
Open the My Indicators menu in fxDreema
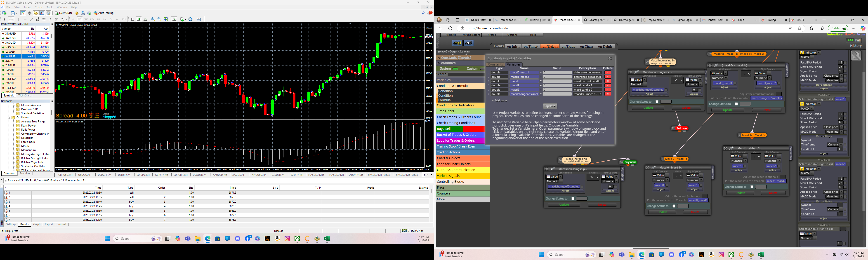tap(471, 35)
